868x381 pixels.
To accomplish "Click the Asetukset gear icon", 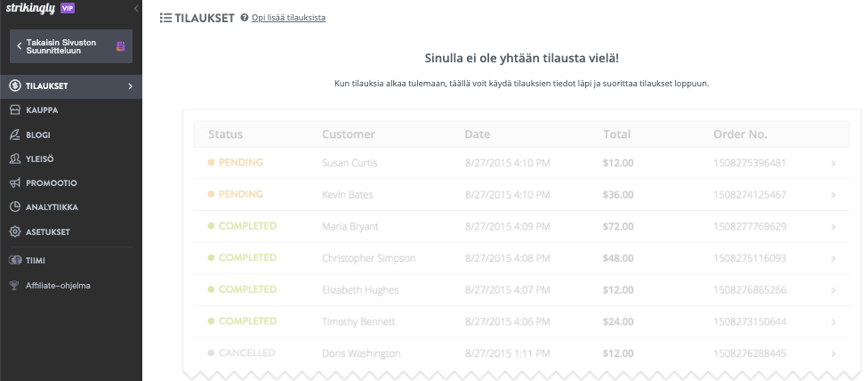I will click(14, 231).
